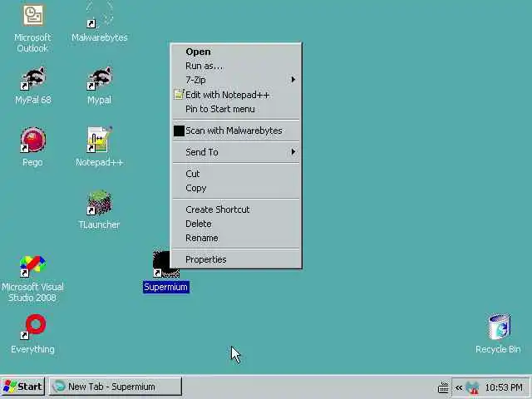Select Scan with Malwarebytes entry
The height and width of the screenshot is (399, 532).
pyautogui.click(x=236, y=131)
